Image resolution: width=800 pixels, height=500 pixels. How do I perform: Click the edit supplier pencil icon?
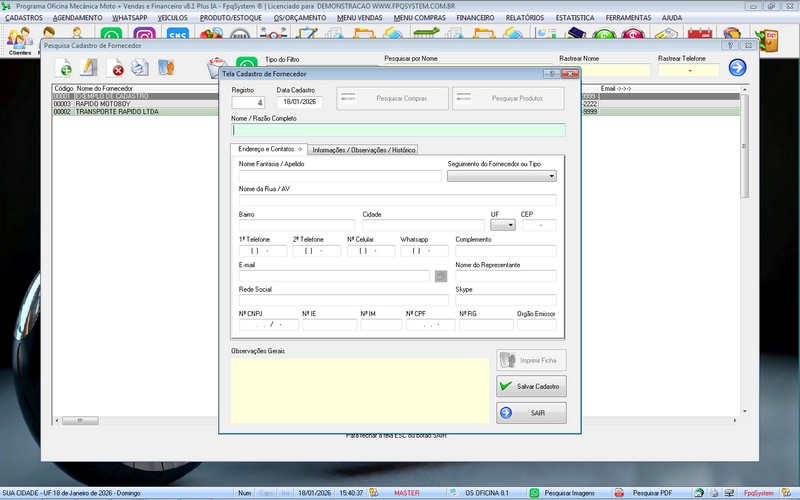[89, 68]
